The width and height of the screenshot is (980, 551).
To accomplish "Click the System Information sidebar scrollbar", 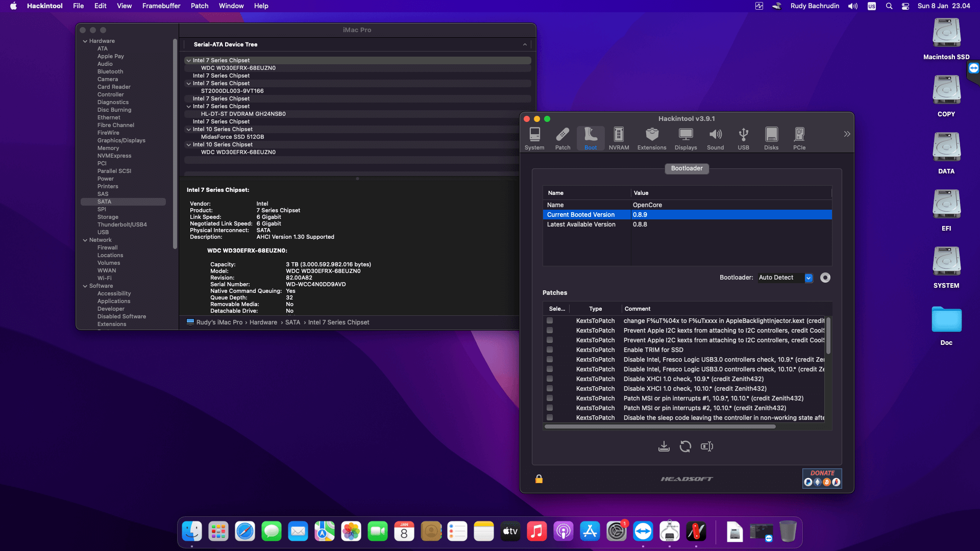I will (175, 144).
